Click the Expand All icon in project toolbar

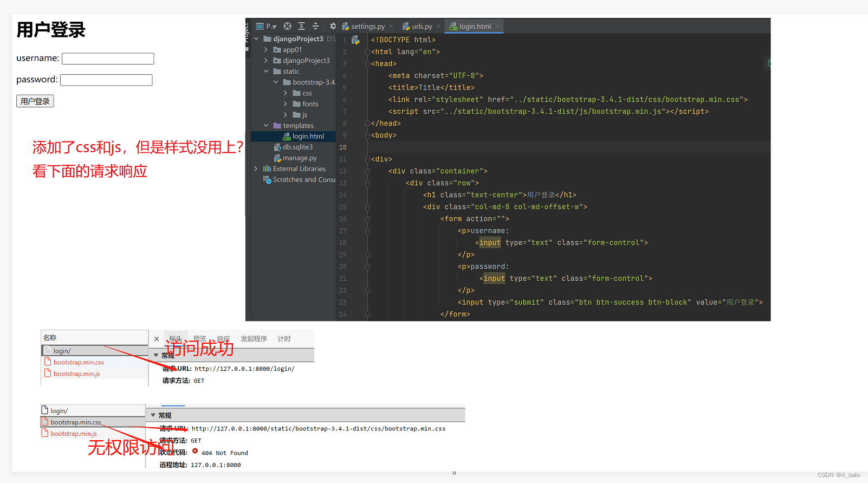click(301, 26)
